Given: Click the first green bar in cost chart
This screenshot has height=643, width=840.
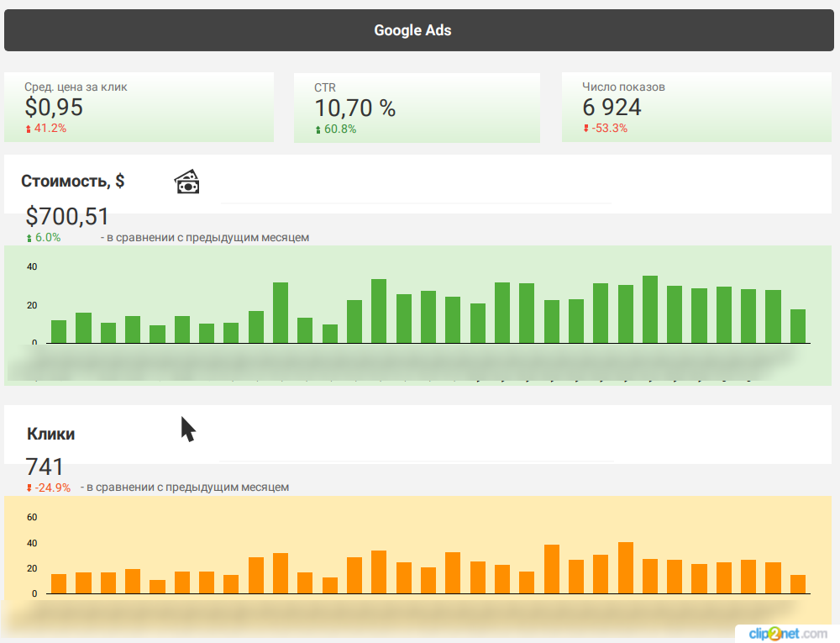Looking at the screenshot, I should (x=59, y=331).
